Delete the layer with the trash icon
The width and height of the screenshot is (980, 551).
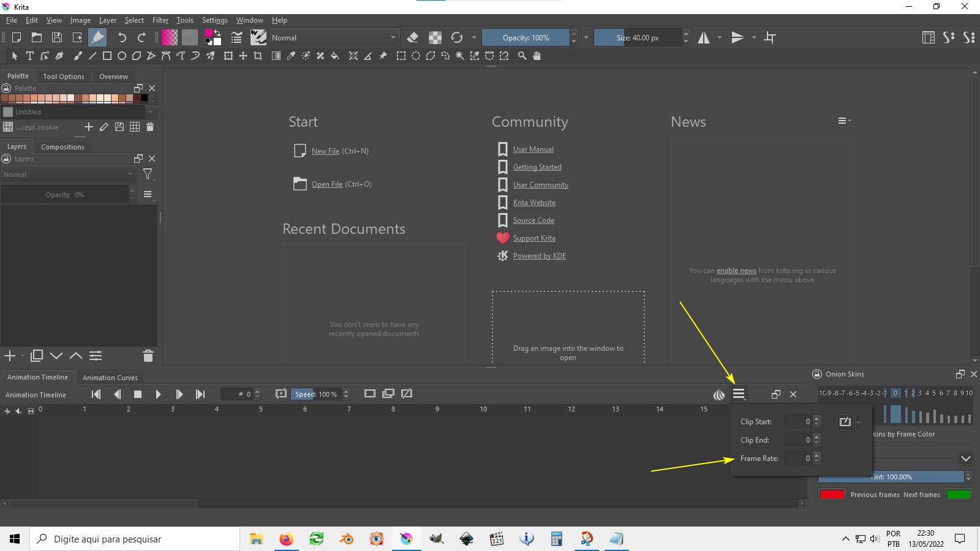pyautogui.click(x=148, y=356)
